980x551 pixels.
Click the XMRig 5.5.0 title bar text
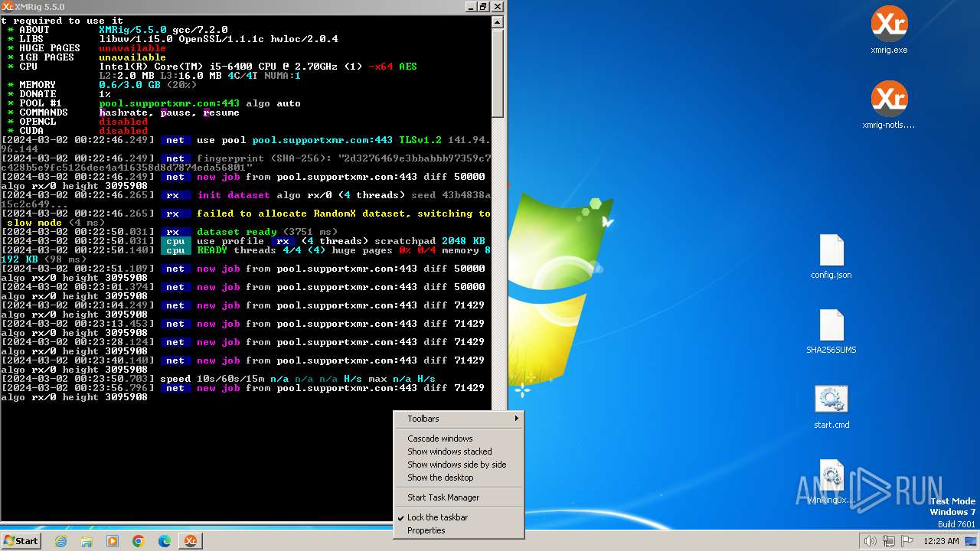tap(39, 7)
